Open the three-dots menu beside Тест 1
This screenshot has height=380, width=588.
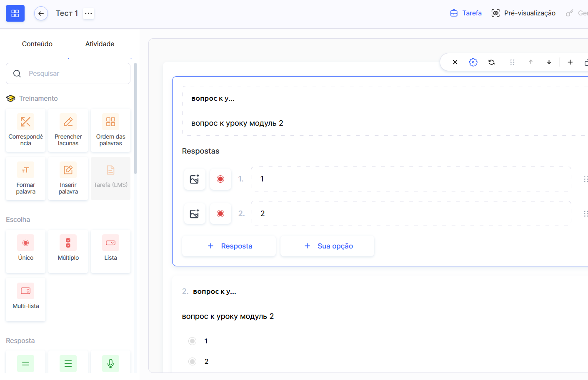point(88,13)
